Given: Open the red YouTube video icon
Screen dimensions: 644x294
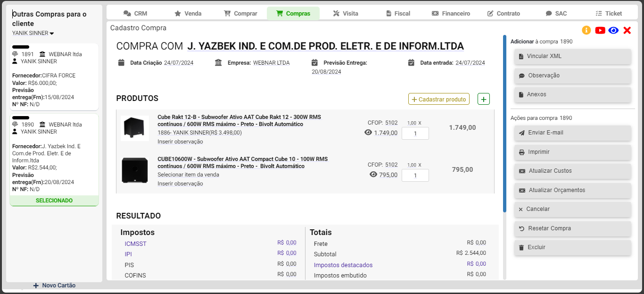Looking at the screenshot, I should tap(600, 30).
